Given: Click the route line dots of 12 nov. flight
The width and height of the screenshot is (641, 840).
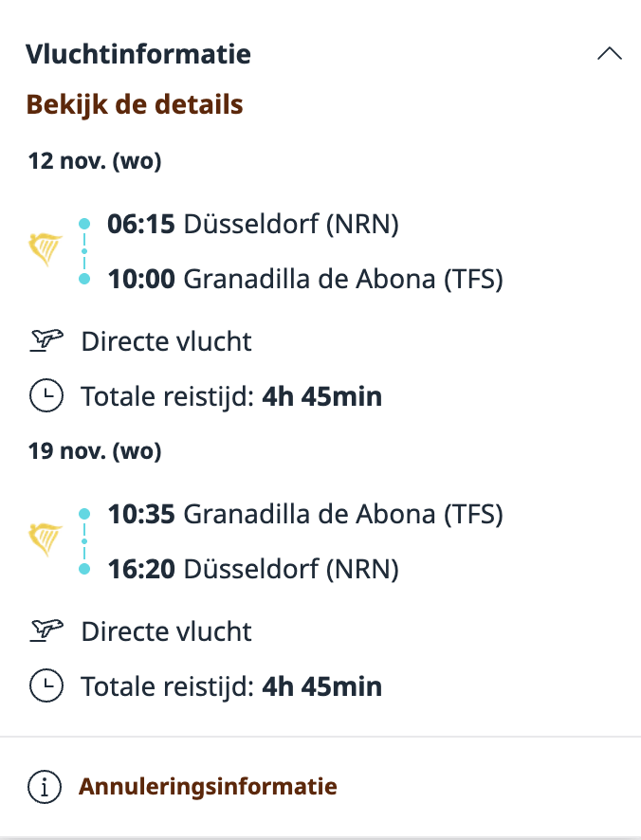Looking at the screenshot, I should pos(84,251).
